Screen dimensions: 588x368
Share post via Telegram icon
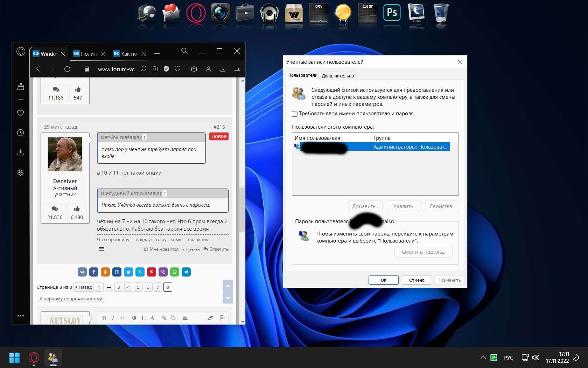pos(186,272)
